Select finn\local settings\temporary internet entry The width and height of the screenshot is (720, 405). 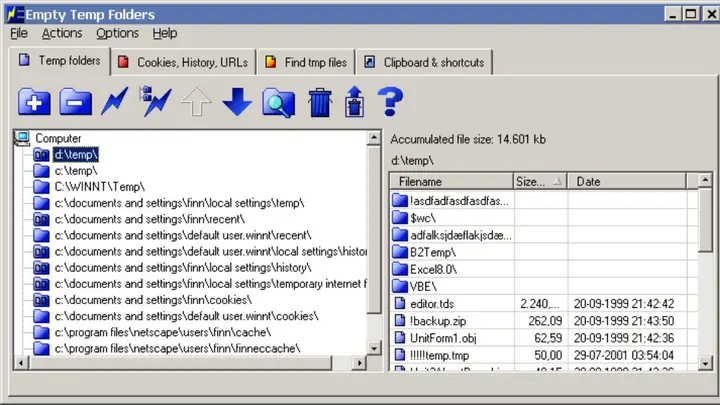pyautogui.click(x=210, y=284)
